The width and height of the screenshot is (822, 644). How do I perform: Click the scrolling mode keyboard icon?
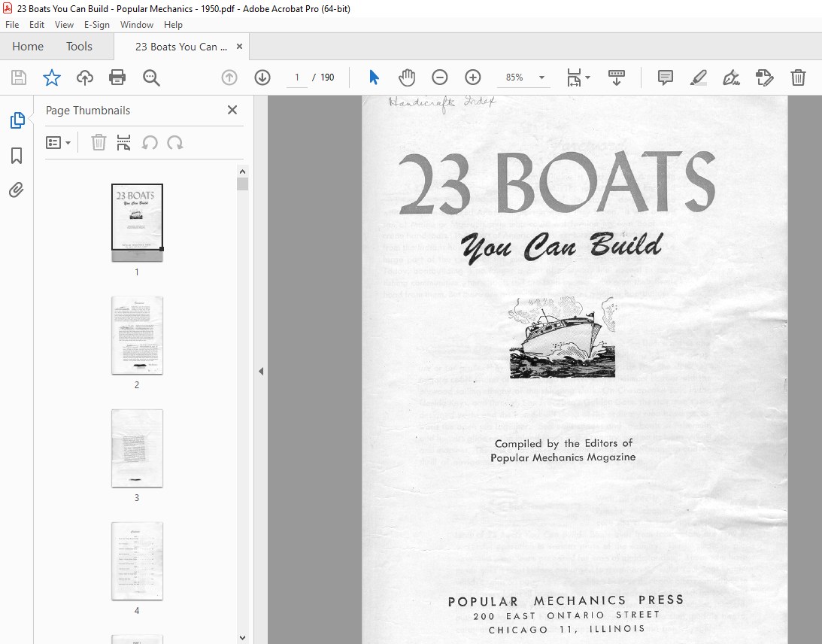(616, 77)
